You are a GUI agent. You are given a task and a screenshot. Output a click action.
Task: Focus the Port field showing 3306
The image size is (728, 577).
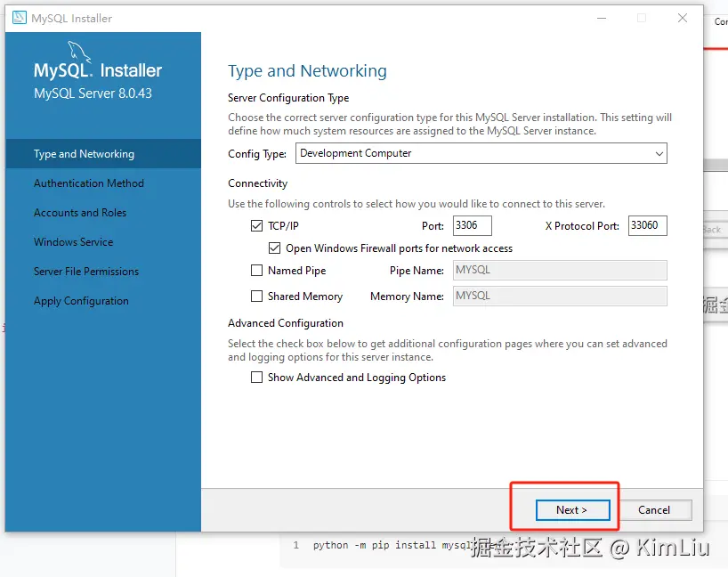pos(473,226)
